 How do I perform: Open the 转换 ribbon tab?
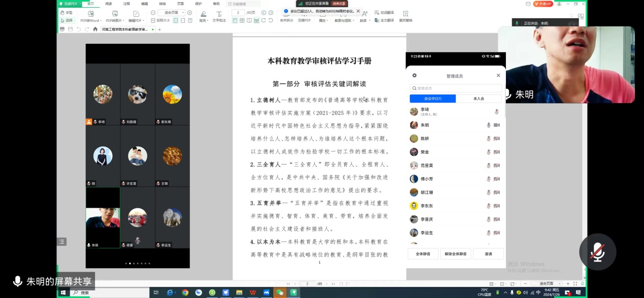163,4
